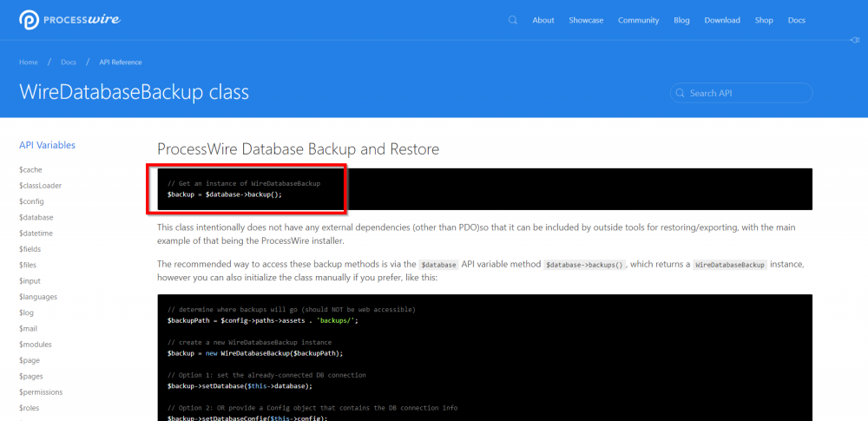The width and height of the screenshot is (868, 421).
Task: Open the Community menu
Action: click(638, 20)
